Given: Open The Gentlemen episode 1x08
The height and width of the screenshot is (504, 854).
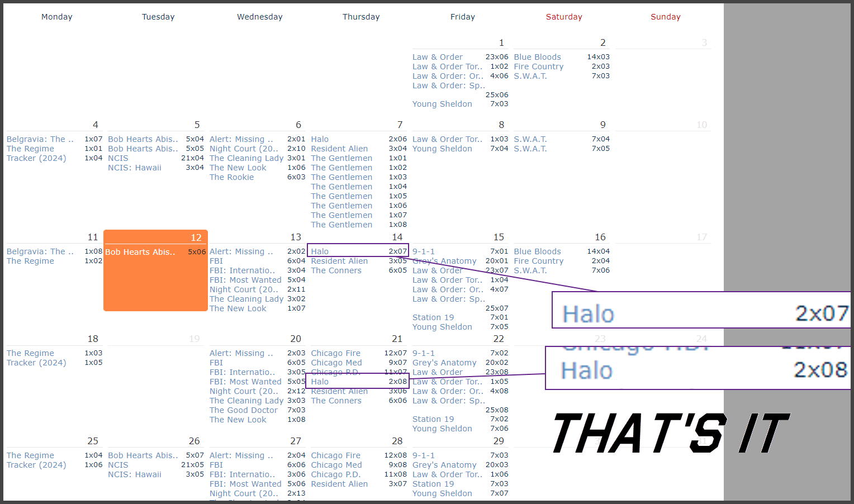Looking at the screenshot, I should pyautogui.click(x=341, y=225).
